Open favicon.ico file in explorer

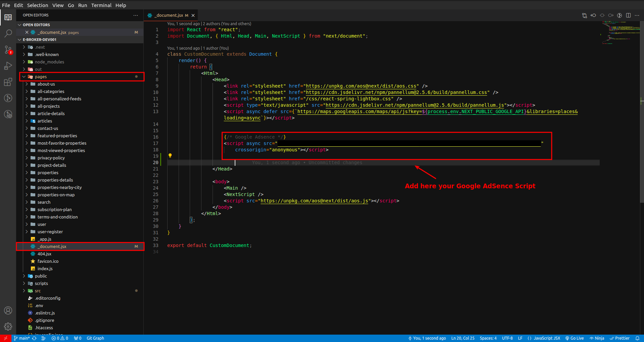click(80, 261)
